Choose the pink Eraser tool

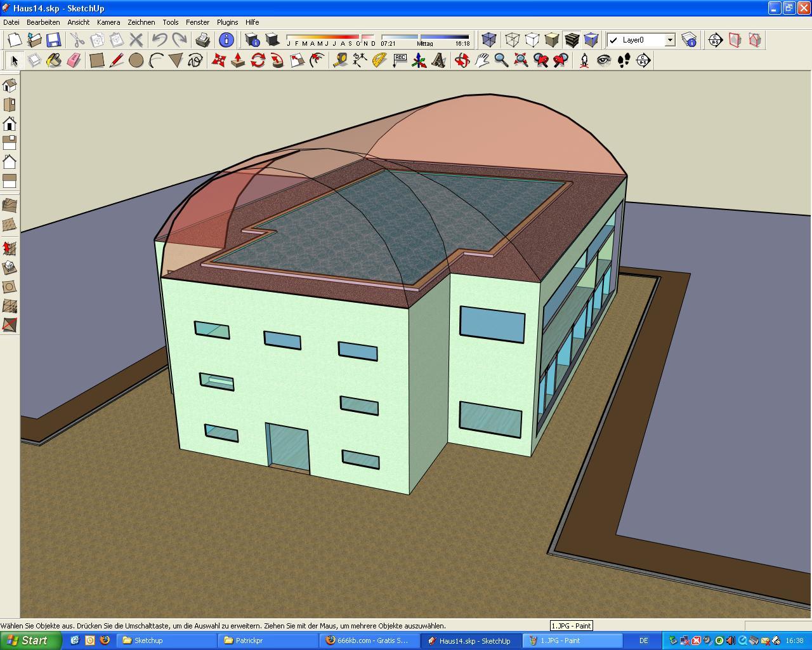74,60
